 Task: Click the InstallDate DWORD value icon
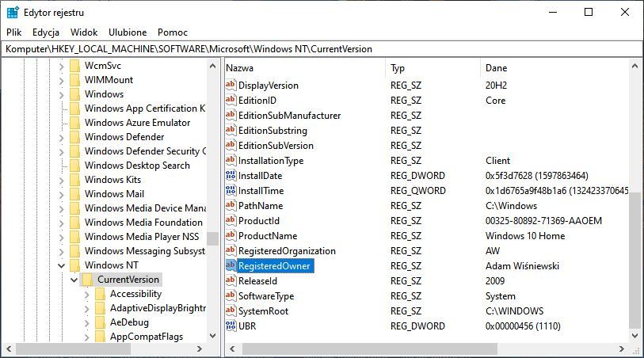(231, 176)
